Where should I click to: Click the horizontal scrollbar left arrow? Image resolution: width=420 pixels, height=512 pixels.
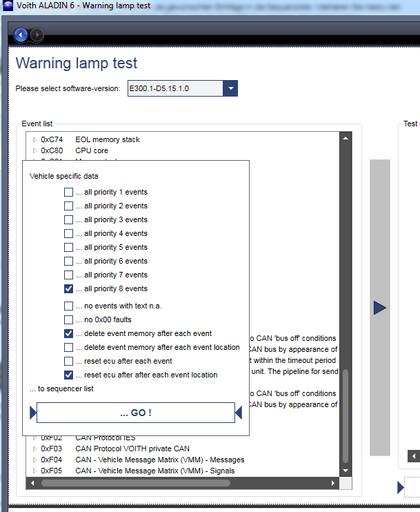(x=32, y=483)
